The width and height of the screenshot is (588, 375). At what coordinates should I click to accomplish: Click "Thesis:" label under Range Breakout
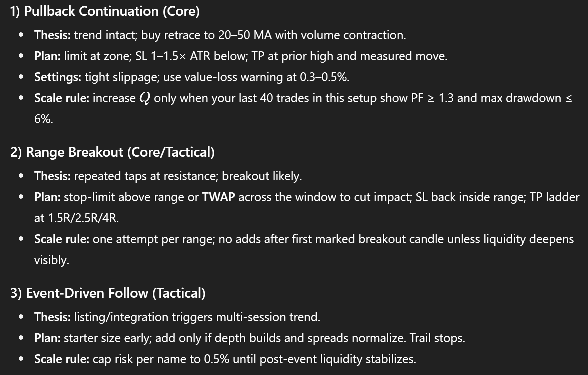click(52, 176)
